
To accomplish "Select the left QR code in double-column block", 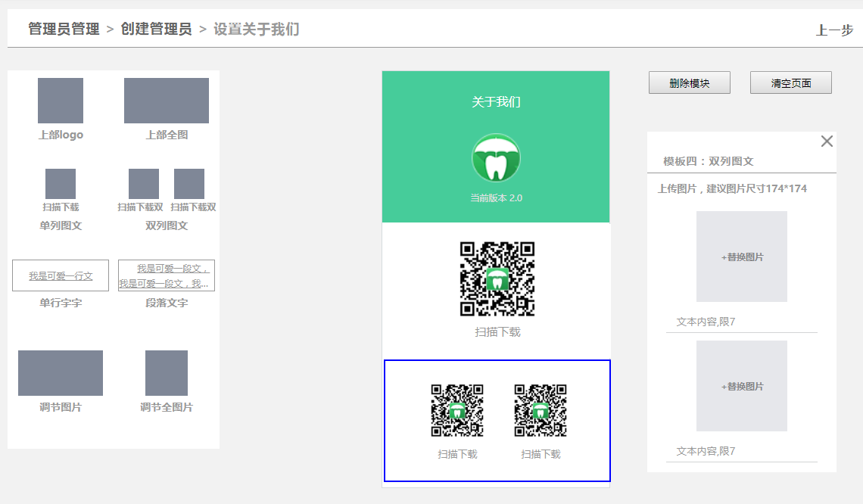I will [457, 410].
